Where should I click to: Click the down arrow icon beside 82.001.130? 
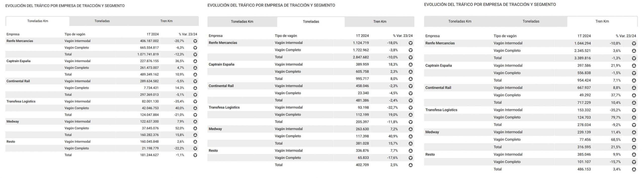[x=195, y=102]
